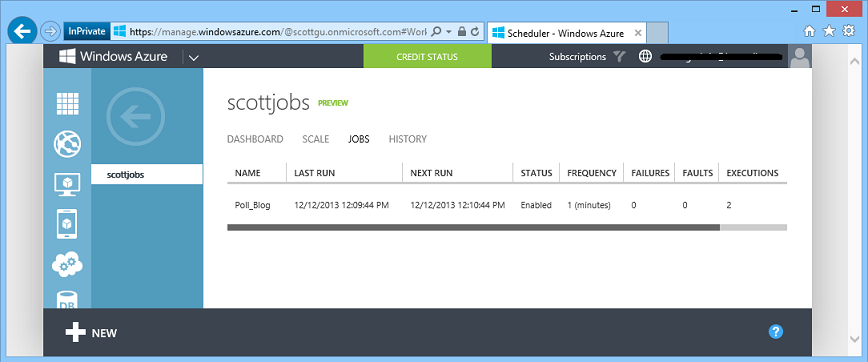Sort by the STATUS column header

pyautogui.click(x=536, y=173)
